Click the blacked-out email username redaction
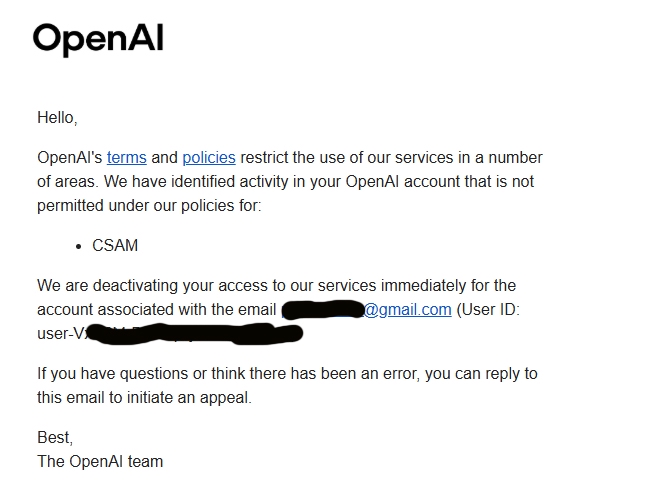This screenshot has width=658, height=501. coord(321,309)
